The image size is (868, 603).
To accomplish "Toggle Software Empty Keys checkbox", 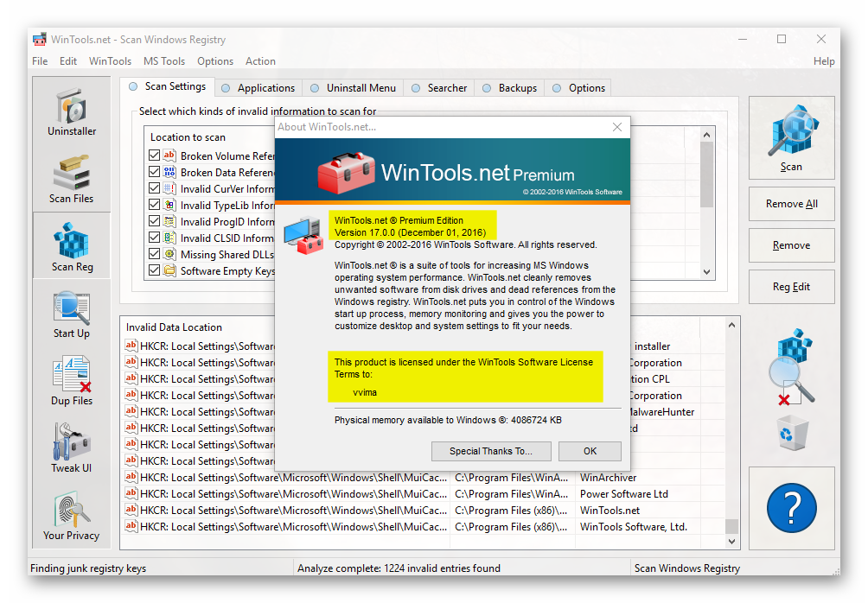I will click(x=155, y=270).
